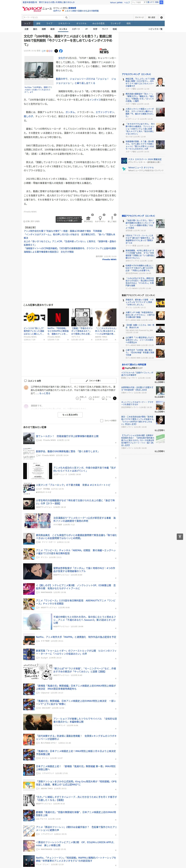
Task: Open the 速報 tab
Action: (38, 24)
